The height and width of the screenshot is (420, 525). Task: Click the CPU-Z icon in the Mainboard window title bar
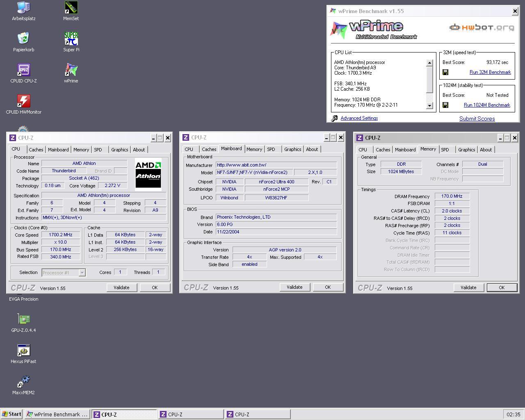(x=186, y=137)
